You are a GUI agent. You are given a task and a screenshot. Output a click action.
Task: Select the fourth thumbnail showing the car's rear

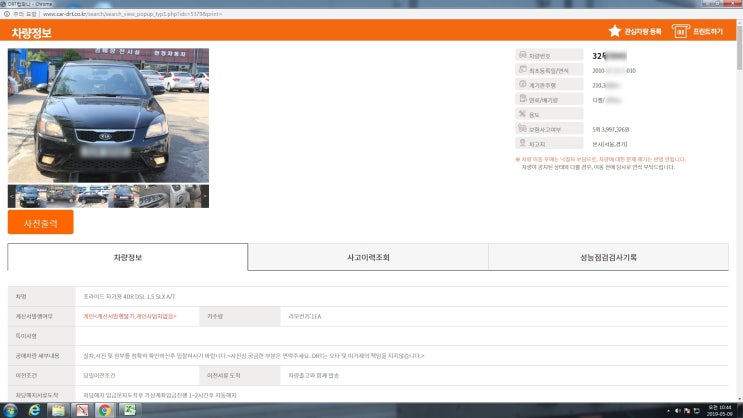coord(123,196)
